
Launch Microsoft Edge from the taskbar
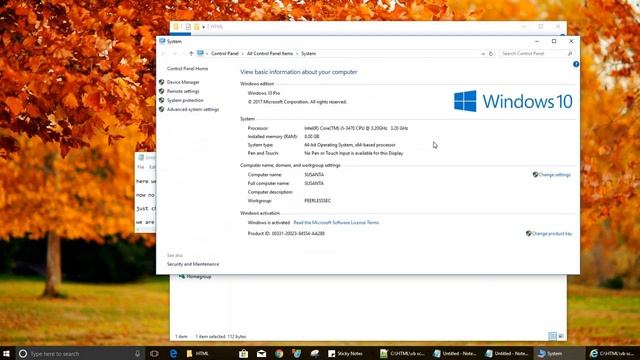[173, 353]
